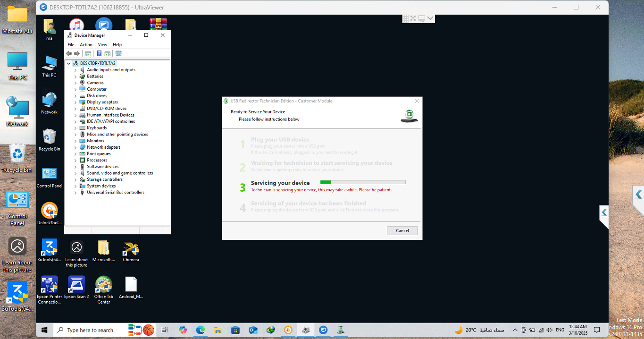This screenshot has height=339, width=644.
Task: Expand Audio inputs and outputs node
Action: (75, 70)
